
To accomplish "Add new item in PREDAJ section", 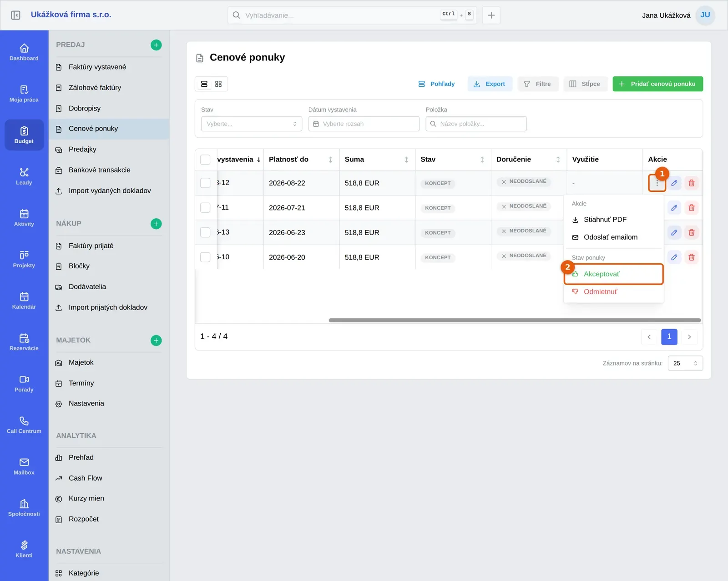I will pyautogui.click(x=156, y=45).
